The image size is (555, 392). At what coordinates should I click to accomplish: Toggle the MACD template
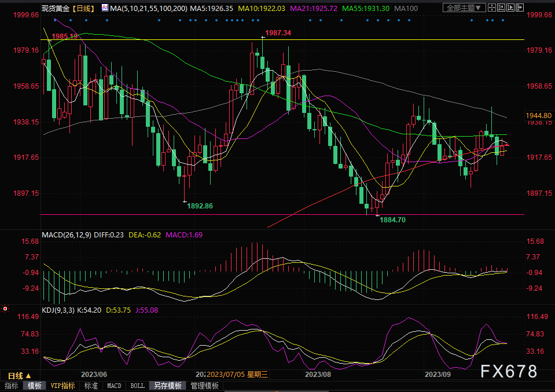114,386
